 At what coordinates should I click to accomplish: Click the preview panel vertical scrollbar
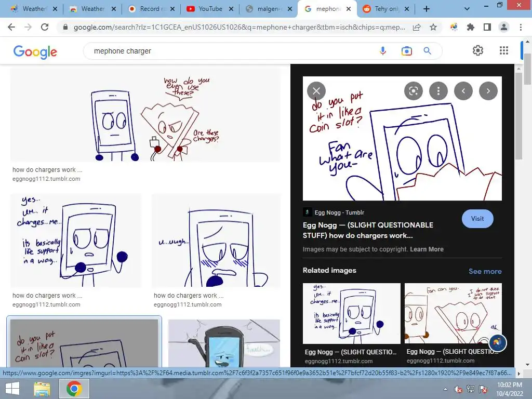tap(518, 115)
